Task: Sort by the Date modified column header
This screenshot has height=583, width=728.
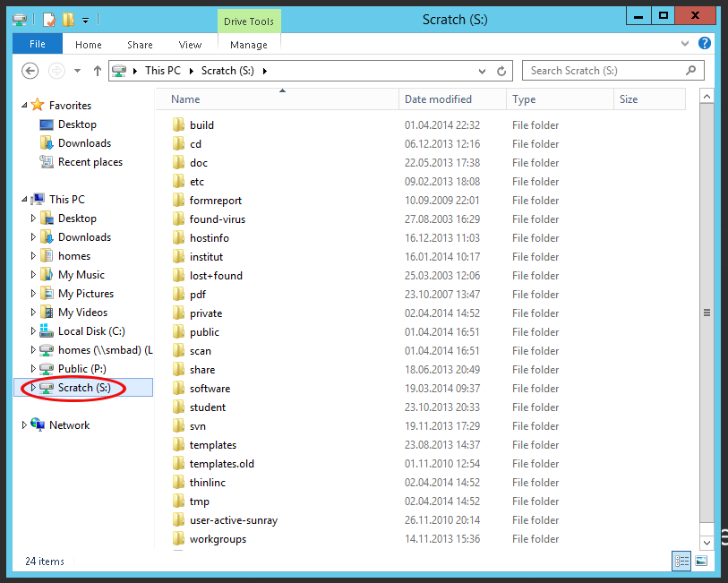Action: [453, 99]
